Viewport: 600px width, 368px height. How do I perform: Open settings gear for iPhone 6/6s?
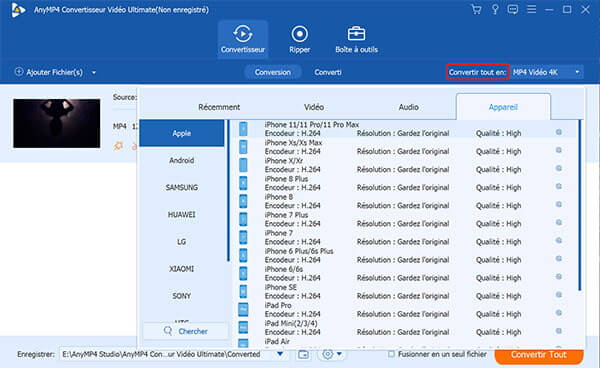pyautogui.click(x=559, y=277)
